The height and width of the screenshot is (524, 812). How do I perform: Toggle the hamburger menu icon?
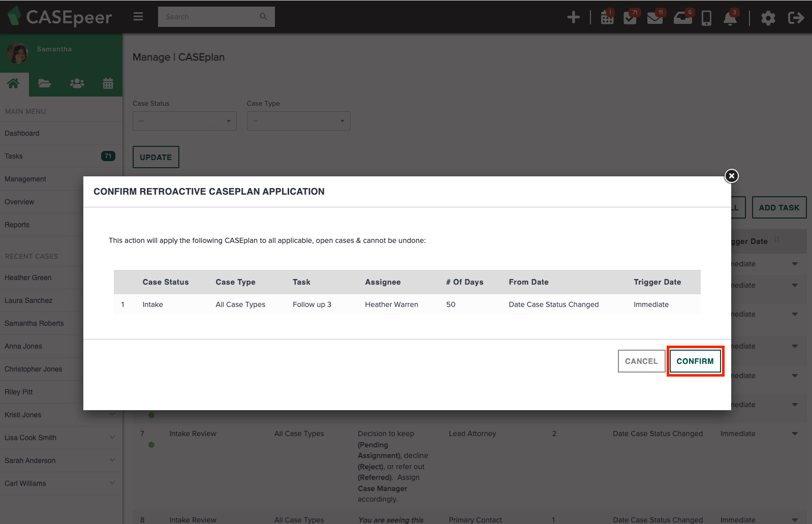(x=138, y=17)
